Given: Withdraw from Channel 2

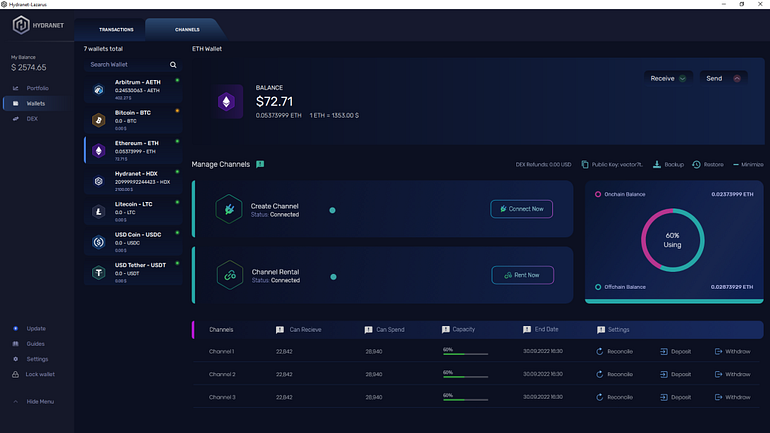Looking at the screenshot, I should click(732, 374).
